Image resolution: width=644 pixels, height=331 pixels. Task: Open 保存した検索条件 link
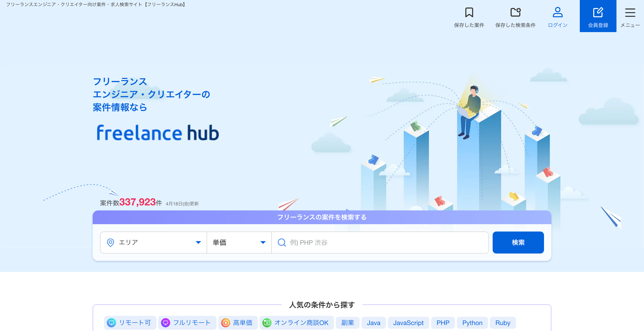coord(516,25)
